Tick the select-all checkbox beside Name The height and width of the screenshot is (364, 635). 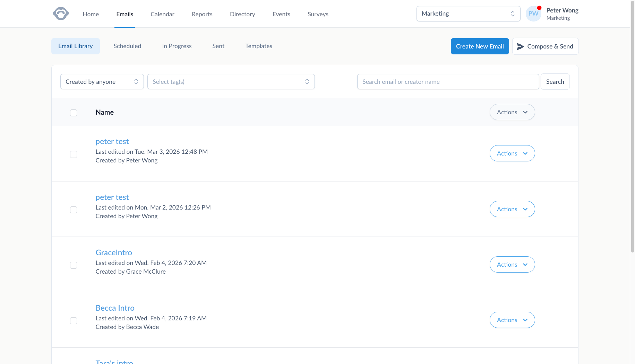(x=74, y=113)
